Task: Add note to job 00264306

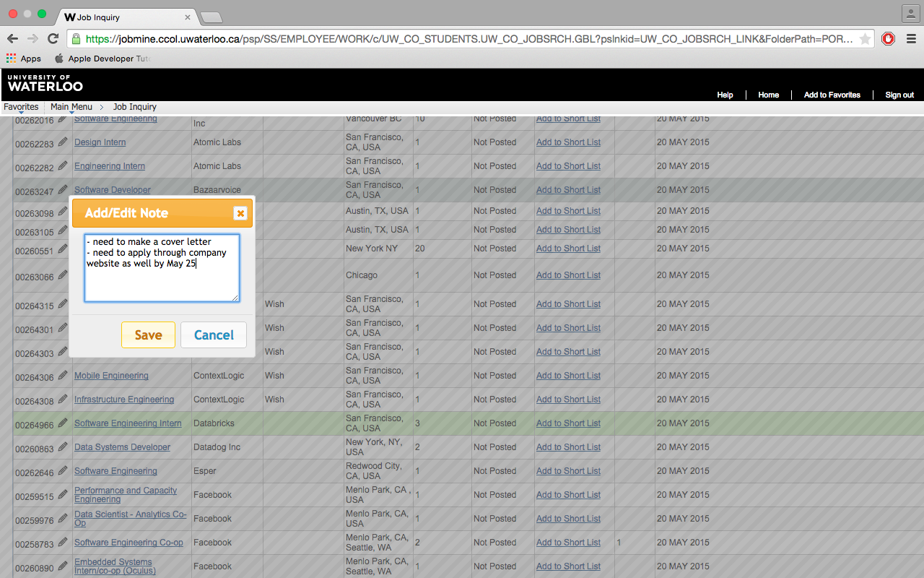Action: click(x=64, y=376)
